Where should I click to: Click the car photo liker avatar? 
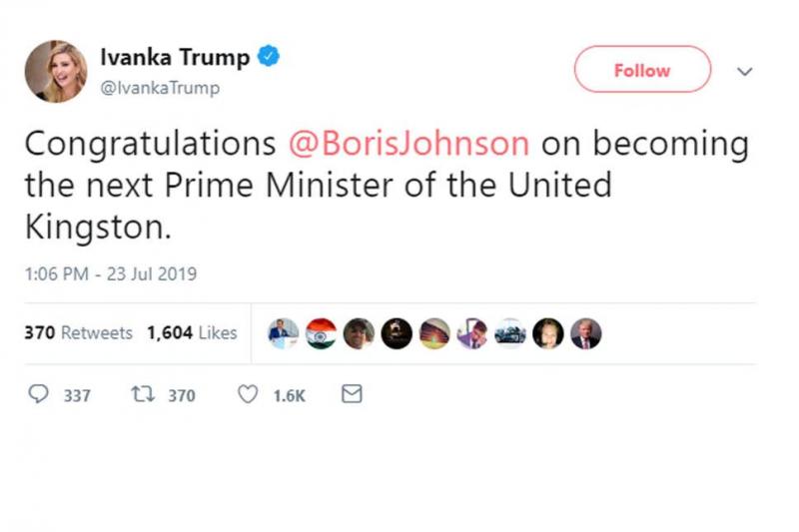pos(510,333)
